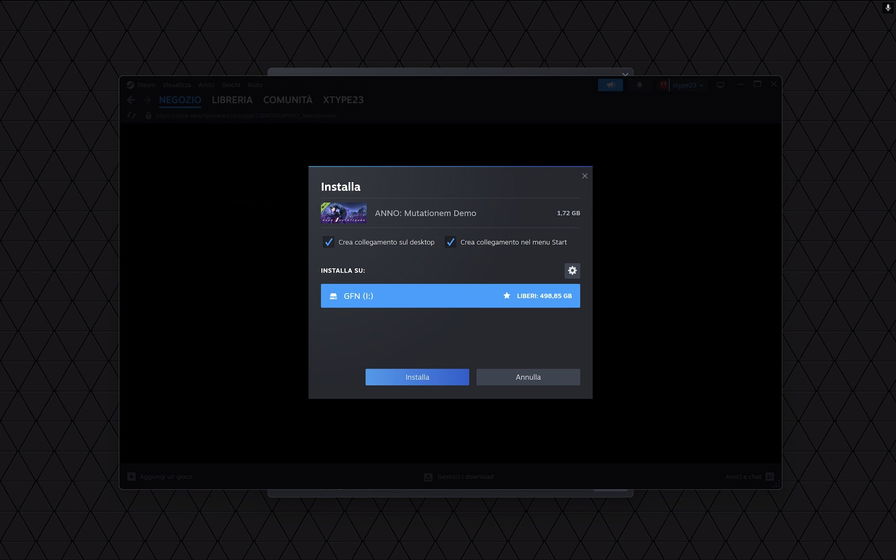
Task: Uncheck Crea collegamento sul desktop
Action: pos(329,242)
